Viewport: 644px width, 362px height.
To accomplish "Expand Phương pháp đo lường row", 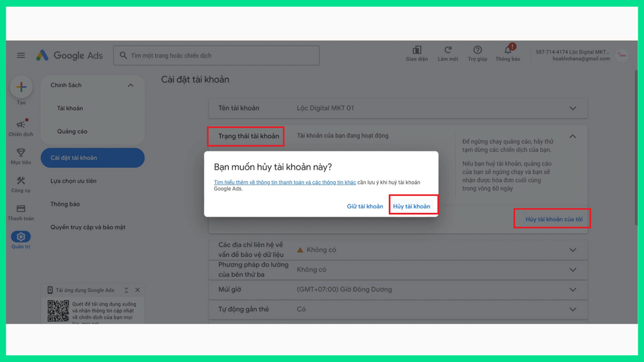I will click(572, 270).
